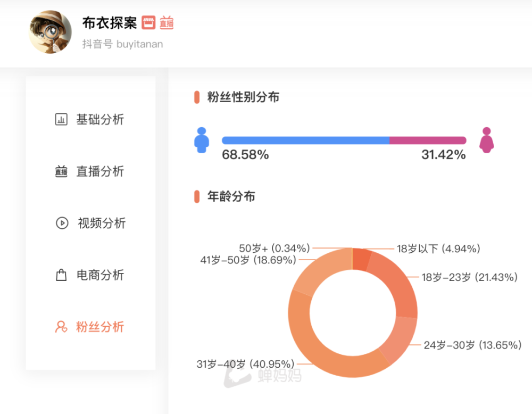
Task: Select the 电商分析 menu label
Action: 100,275
